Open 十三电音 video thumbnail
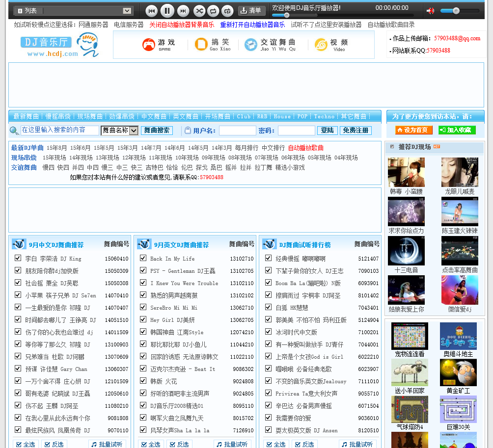The image size is (493, 448). coord(406,251)
